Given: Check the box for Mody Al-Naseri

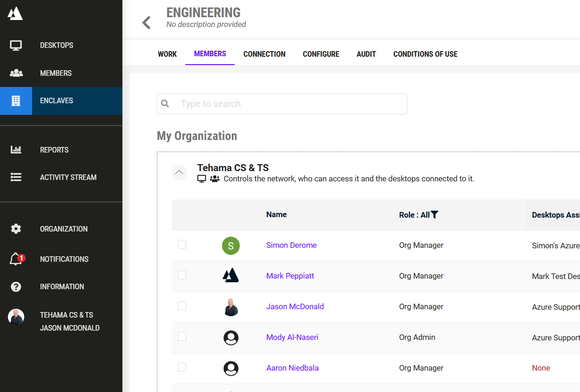Looking at the screenshot, I should pyautogui.click(x=182, y=337).
